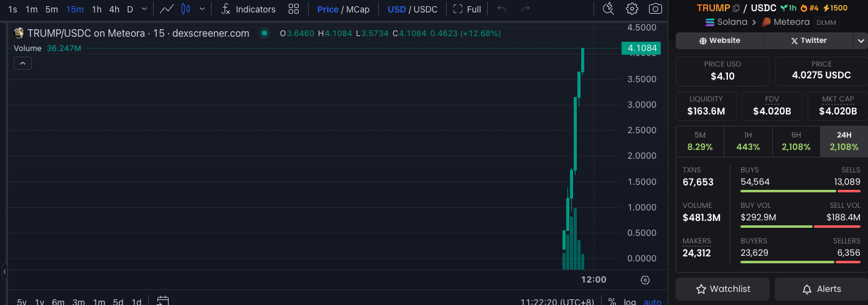
Task: Expand more social links dropdown
Action: pos(861,40)
